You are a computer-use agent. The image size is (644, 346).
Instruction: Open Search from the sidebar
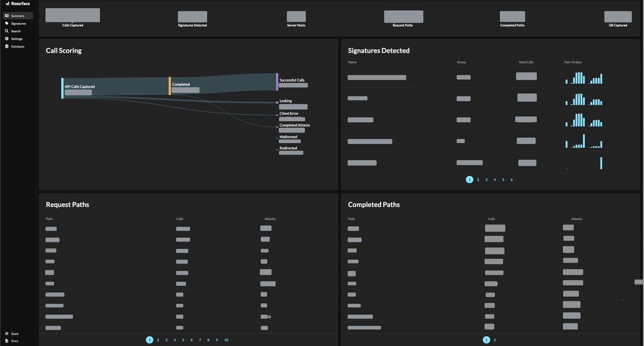tap(15, 31)
